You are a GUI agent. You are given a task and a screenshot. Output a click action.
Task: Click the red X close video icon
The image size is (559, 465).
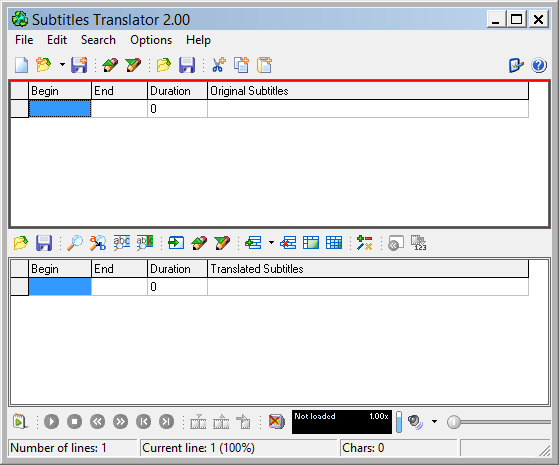tap(277, 422)
